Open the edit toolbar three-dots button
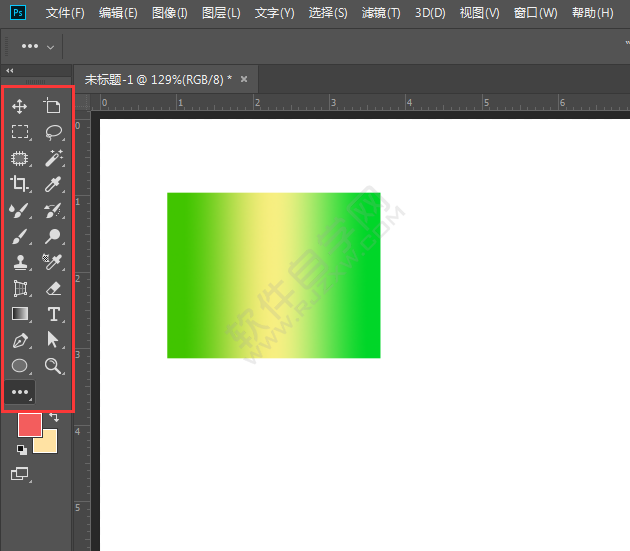The width and height of the screenshot is (630, 551). [x=19, y=392]
